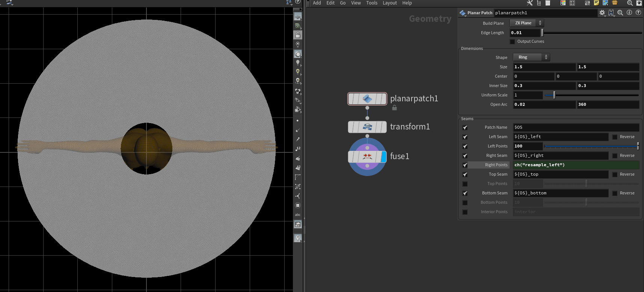Add a background image to the network
The image size is (644, 292).
[605, 3]
